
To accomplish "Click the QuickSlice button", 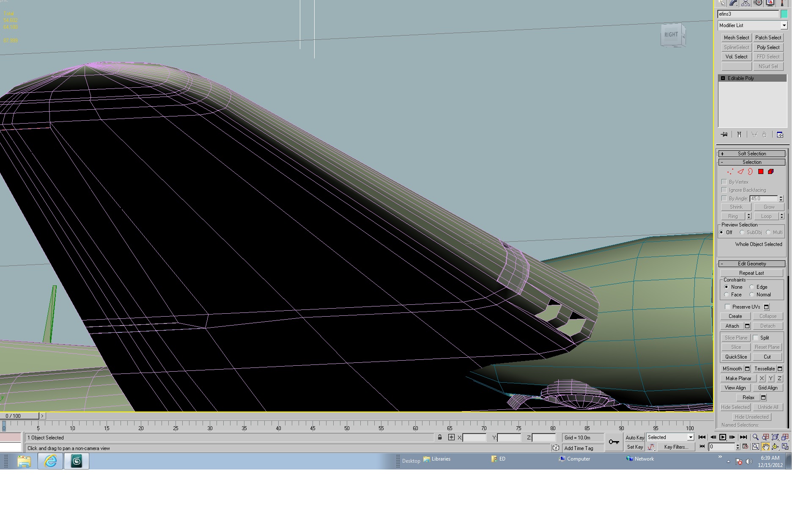I will 736,357.
